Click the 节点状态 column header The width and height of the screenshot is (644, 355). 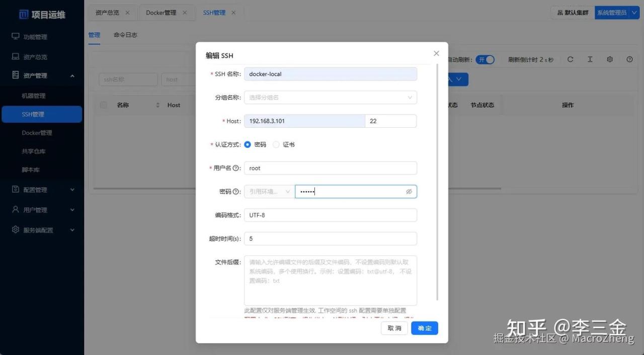pyautogui.click(x=482, y=105)
